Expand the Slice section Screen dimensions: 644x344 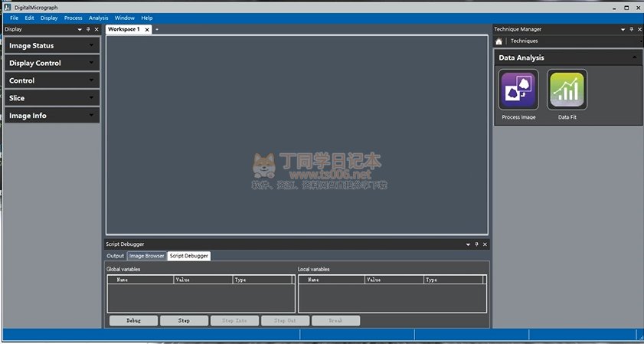point(92,98)
